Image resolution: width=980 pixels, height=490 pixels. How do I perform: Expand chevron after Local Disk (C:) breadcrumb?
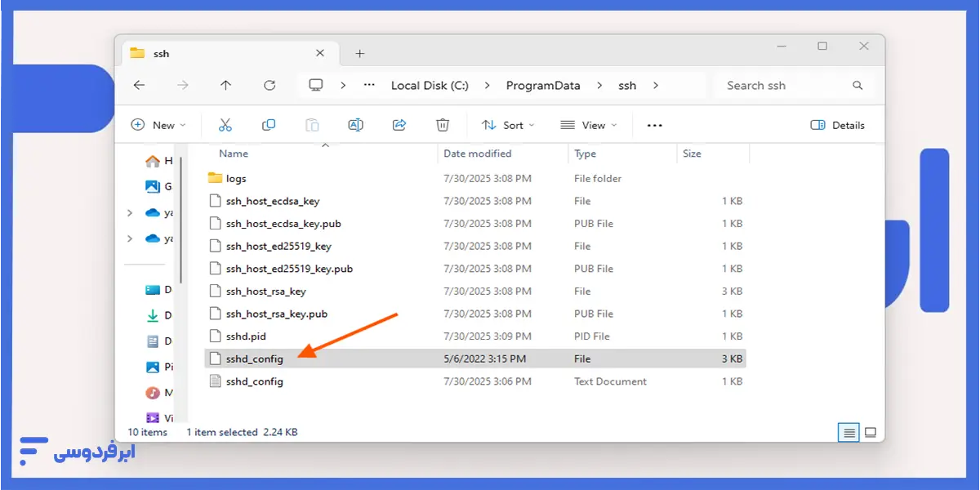(x=487, y=85)
